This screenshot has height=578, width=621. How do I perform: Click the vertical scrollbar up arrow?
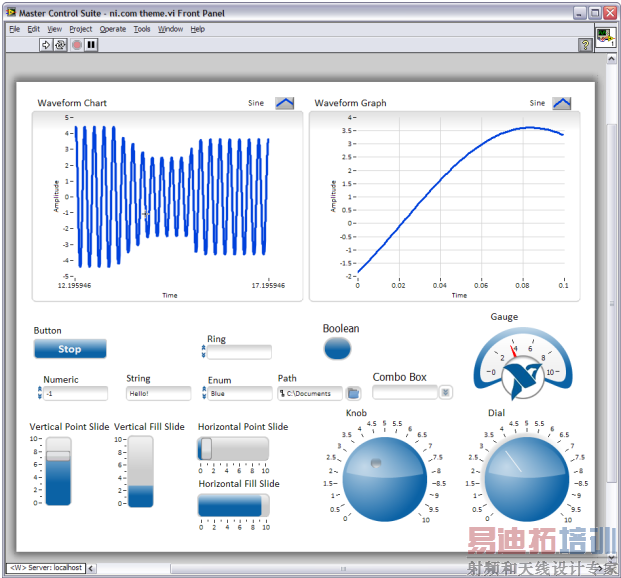coord(611,59)
